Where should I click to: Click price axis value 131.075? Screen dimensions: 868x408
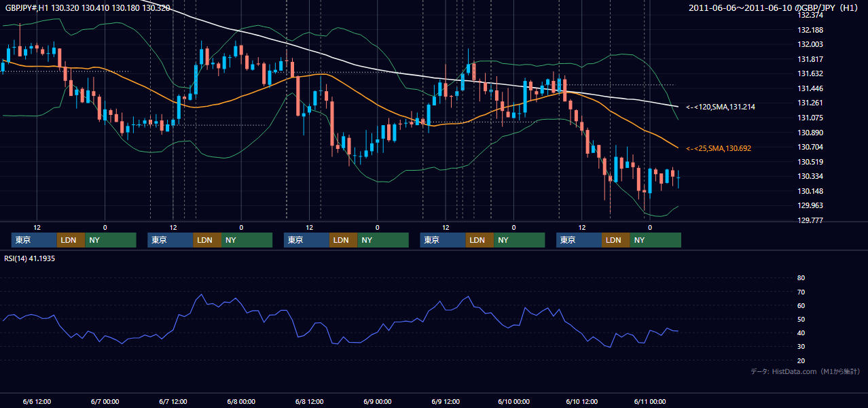(x=810, y=118)
